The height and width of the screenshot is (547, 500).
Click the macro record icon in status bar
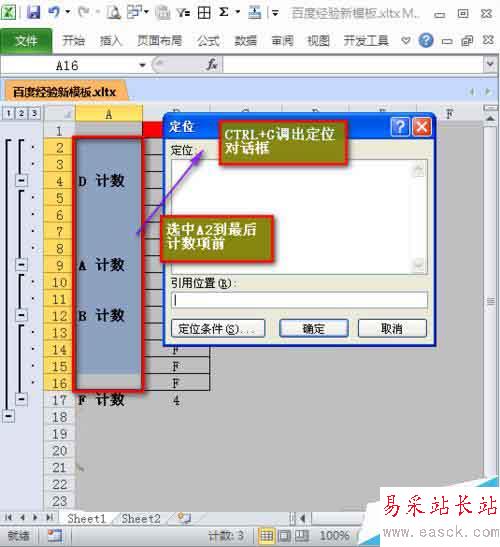(55, 535)
